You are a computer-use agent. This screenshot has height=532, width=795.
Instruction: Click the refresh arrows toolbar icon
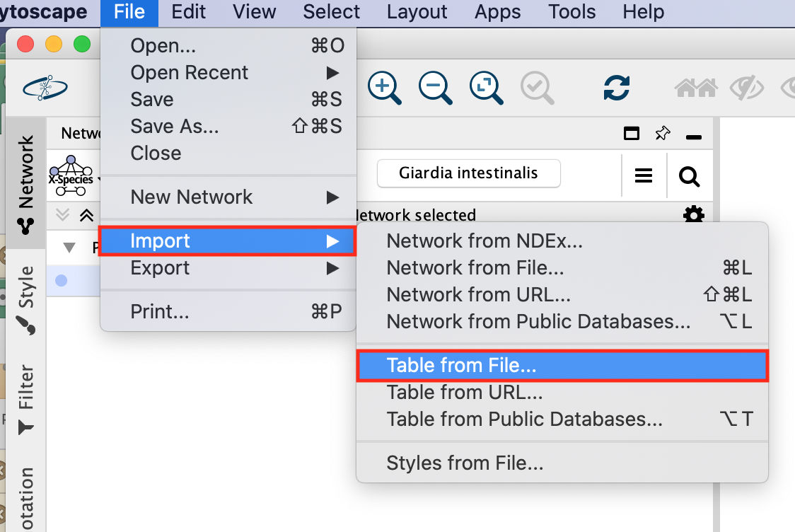pyautogui.click(x=616, y=88)
